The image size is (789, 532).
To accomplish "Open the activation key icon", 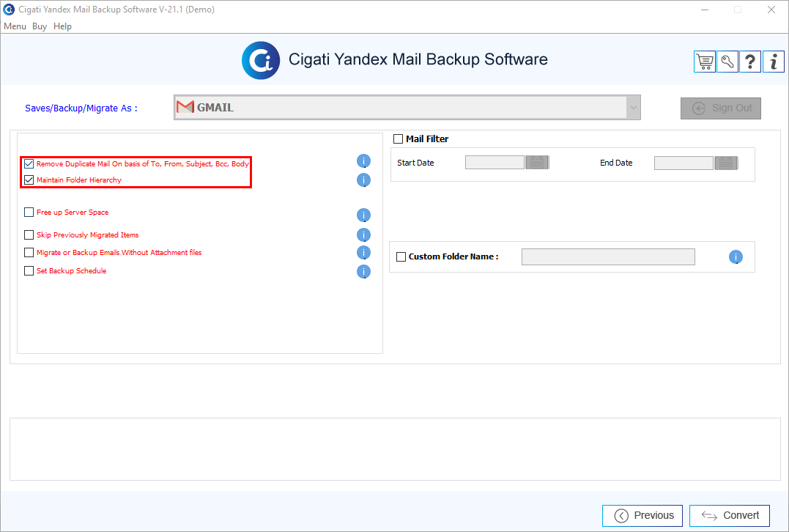I will click(727, 62).
